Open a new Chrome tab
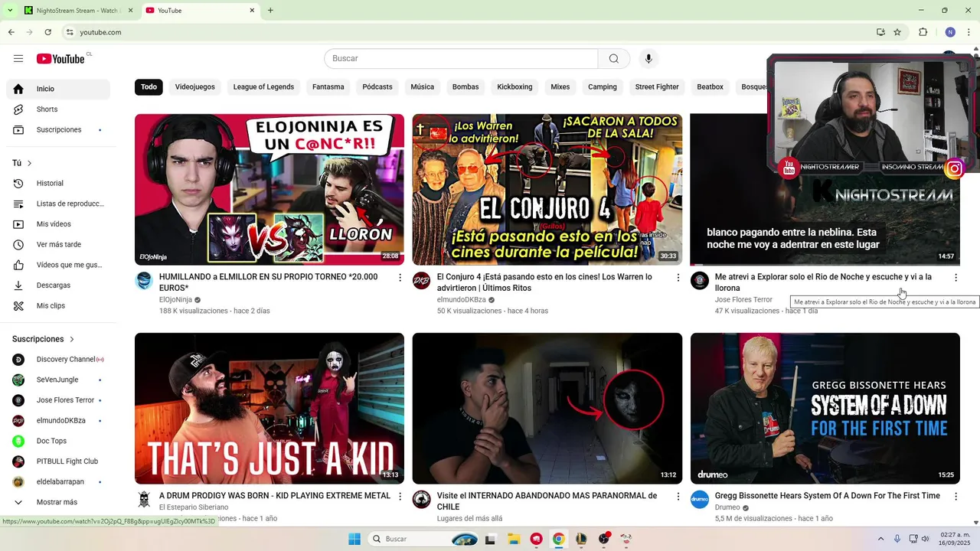 (270, 11)
